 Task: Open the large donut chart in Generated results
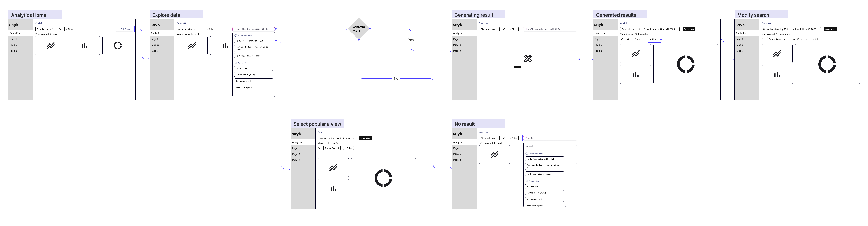tap(686, 64)
